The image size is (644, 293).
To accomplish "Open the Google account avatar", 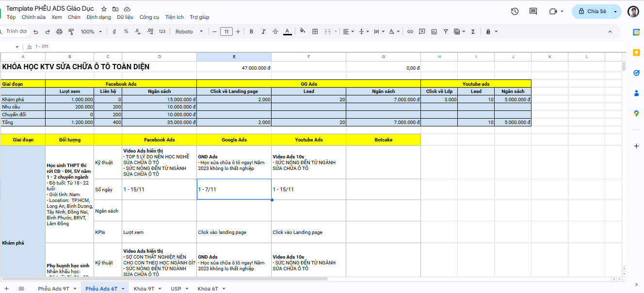I will click(633, 12).
